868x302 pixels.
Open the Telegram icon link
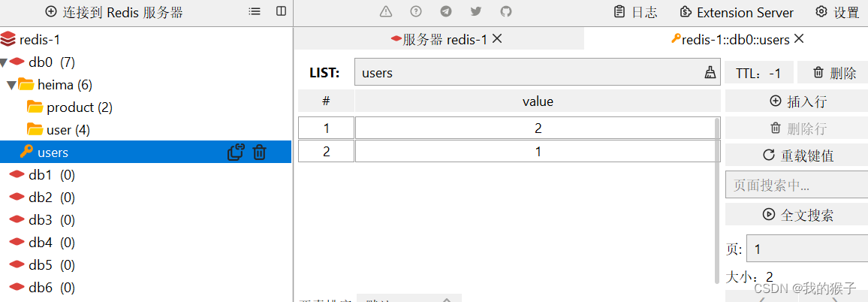446,12
